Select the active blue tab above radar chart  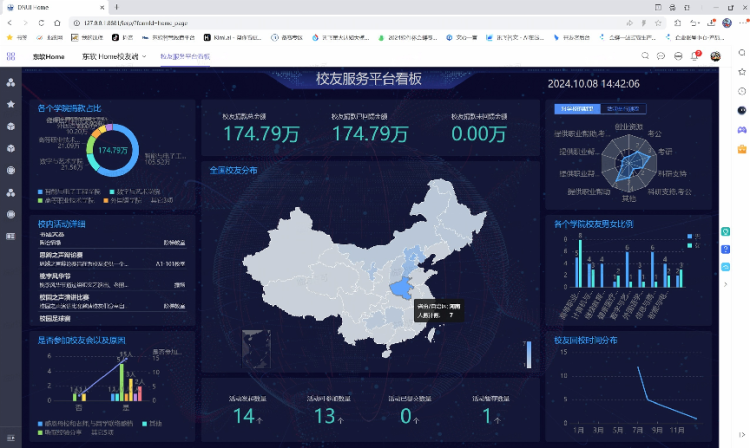(x=577, y=109)
